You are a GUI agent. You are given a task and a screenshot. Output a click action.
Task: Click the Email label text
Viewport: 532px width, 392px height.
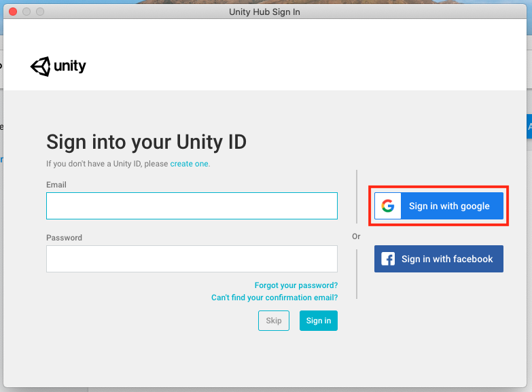coord(56,185)
